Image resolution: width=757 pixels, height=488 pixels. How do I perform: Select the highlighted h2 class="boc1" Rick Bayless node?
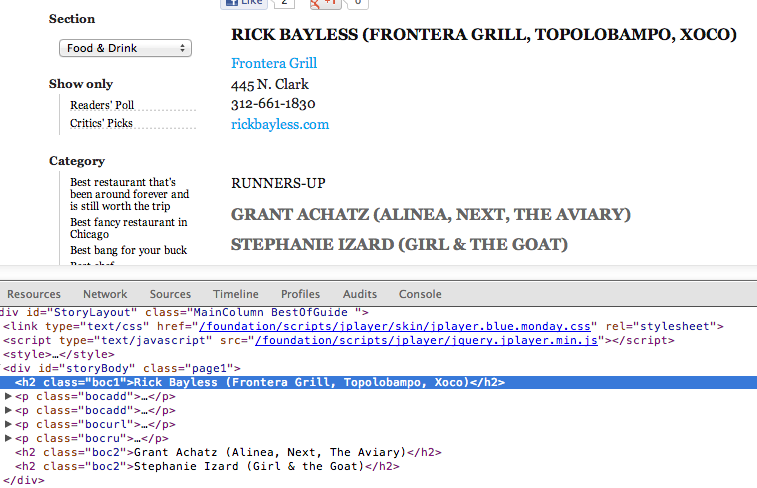coord(378,382)
